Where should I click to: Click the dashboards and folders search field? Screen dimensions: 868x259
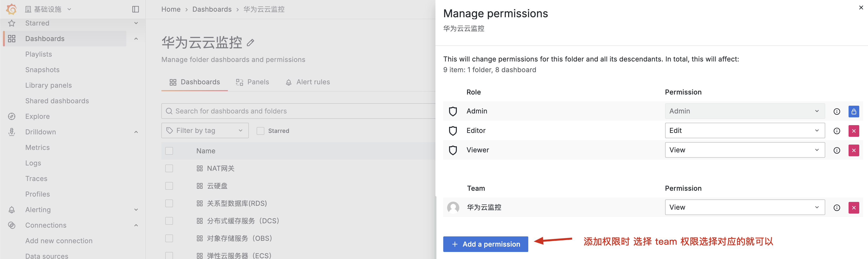(x=300, y=111)
